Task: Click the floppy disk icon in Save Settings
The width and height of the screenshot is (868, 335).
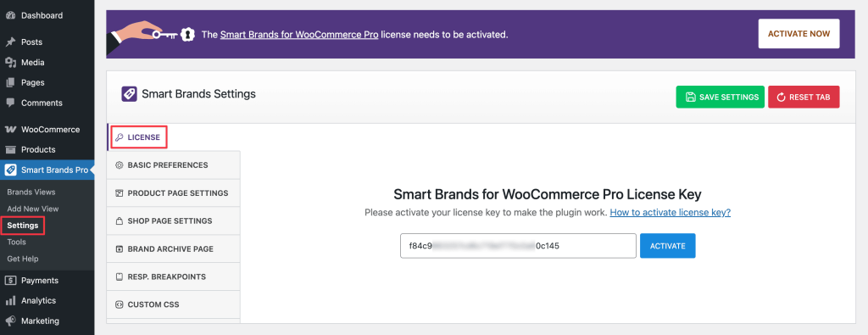Action: pos(690,97)
